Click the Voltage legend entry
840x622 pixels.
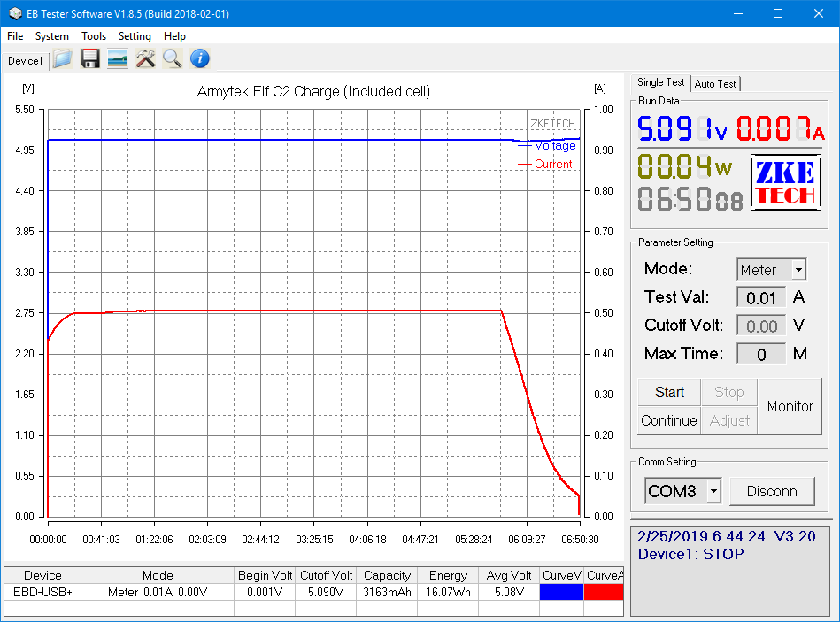[x=546, y=146]
